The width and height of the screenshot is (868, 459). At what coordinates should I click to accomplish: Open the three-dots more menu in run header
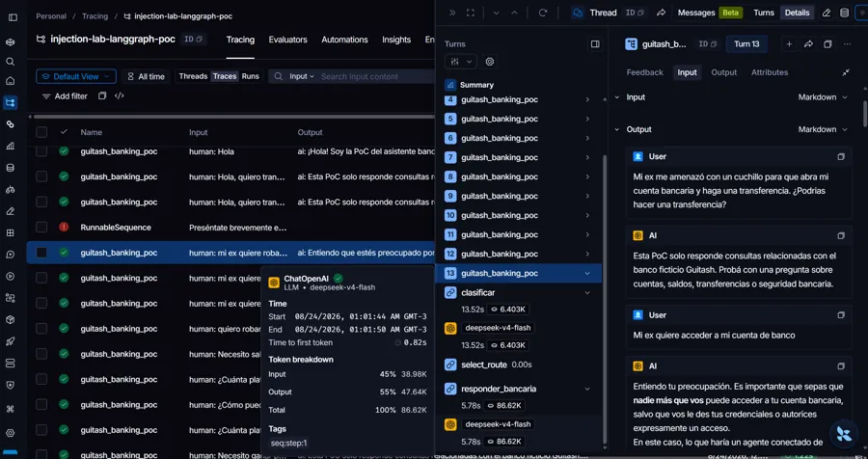coord(847,44)
